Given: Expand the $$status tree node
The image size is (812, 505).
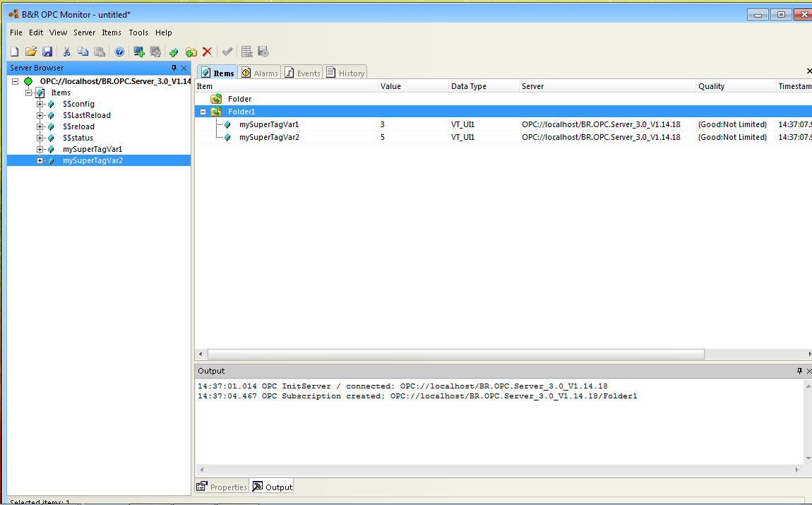Looking at the screenshot, I should [x=40, y=138].
